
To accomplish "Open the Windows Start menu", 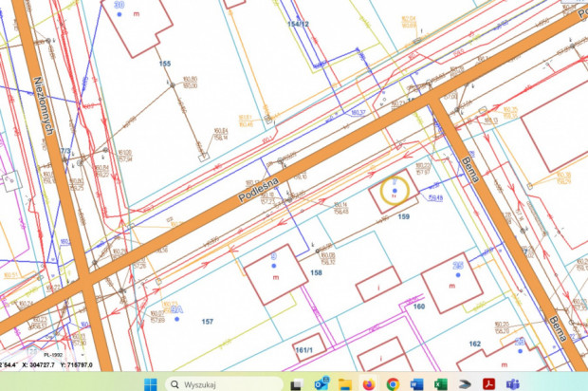I will [149, 384].
